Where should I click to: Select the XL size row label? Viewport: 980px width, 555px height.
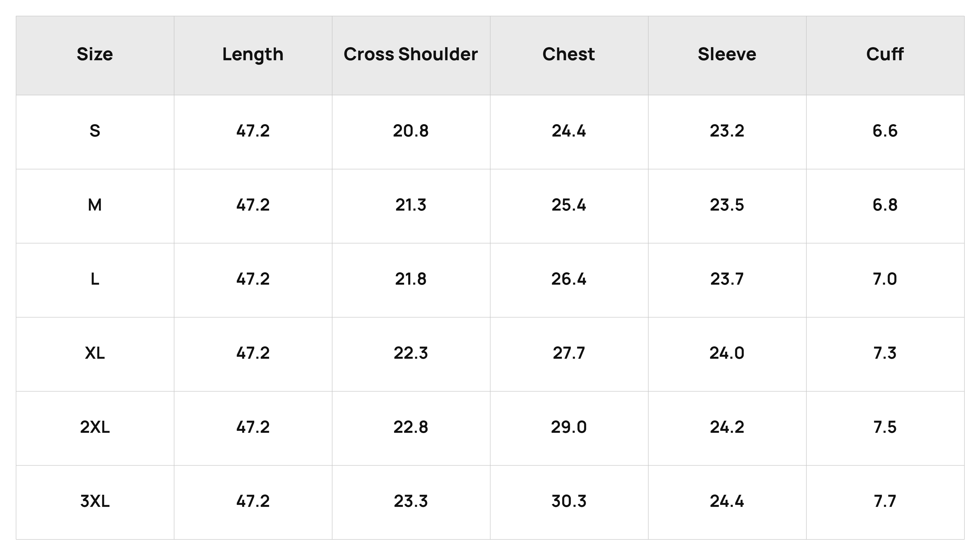[x=95, y=353]
